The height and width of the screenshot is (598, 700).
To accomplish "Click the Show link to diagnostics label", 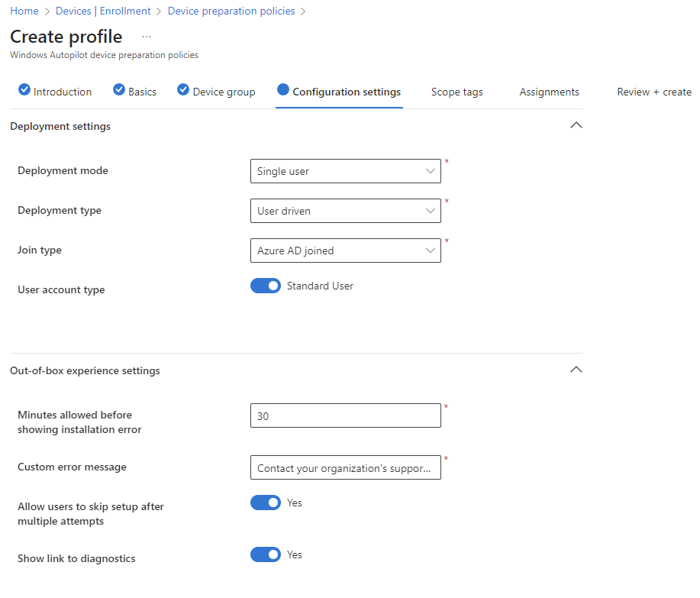I will coord(76,559).
